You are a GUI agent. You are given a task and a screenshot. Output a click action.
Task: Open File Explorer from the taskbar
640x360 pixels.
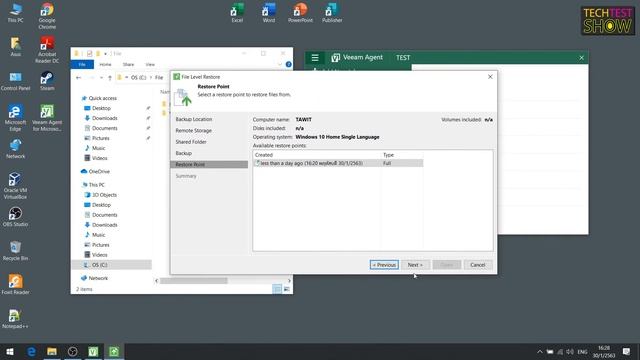coord(52,351)
